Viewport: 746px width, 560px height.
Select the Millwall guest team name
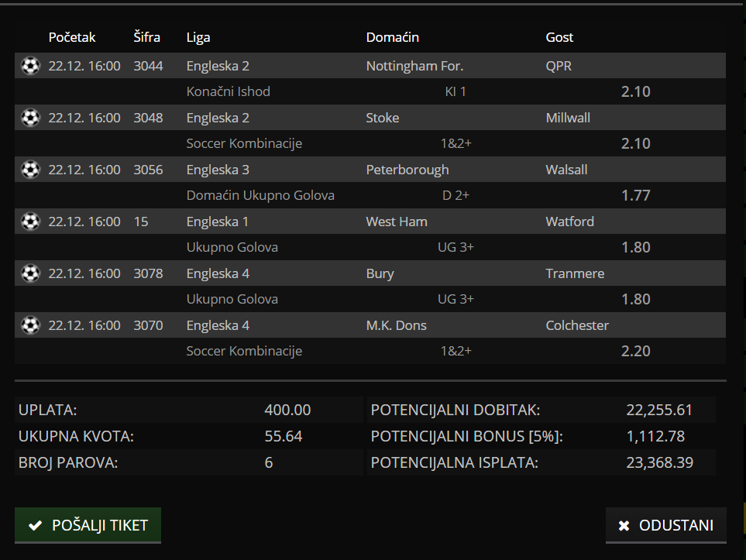click(568, 118)
